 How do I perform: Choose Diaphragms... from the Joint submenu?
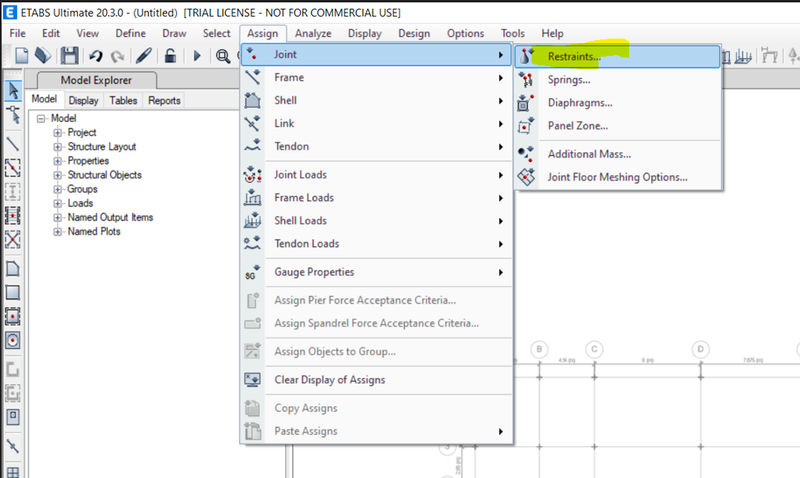click(618, 103)
